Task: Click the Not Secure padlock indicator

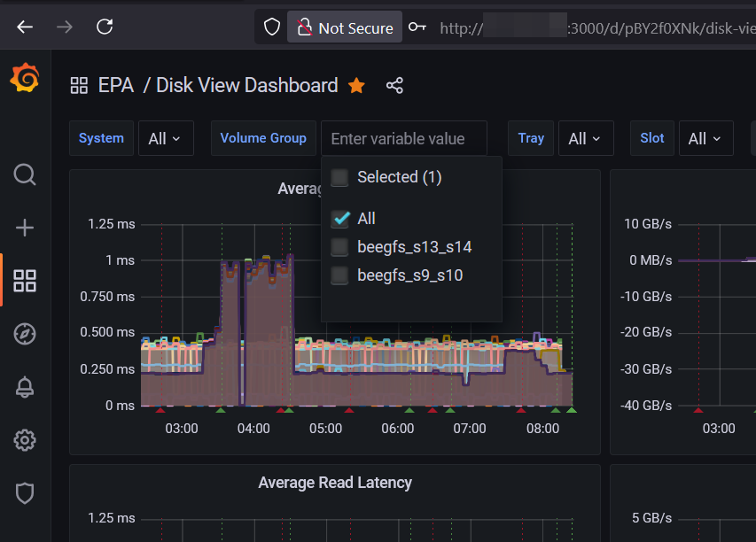Action: (345, 27)
